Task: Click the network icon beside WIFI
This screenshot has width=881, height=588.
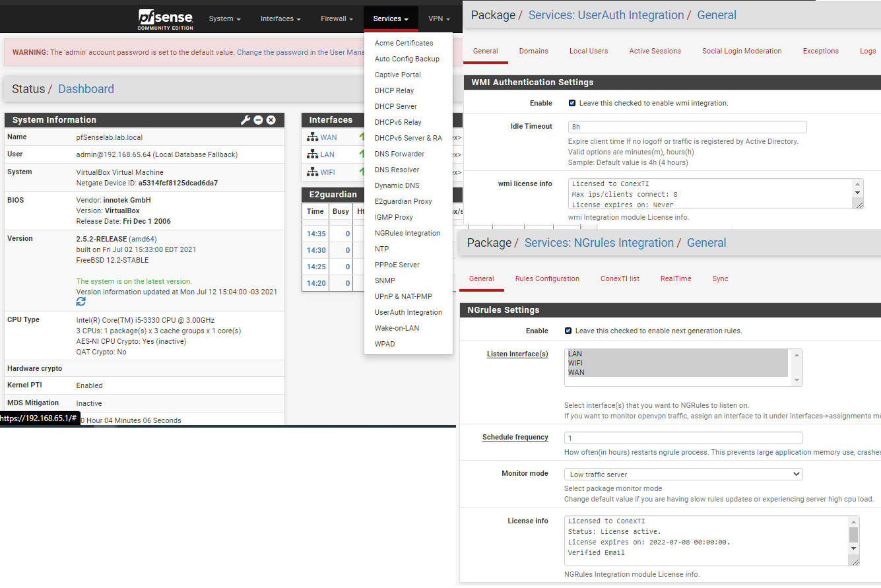Action: coord(313,172)
